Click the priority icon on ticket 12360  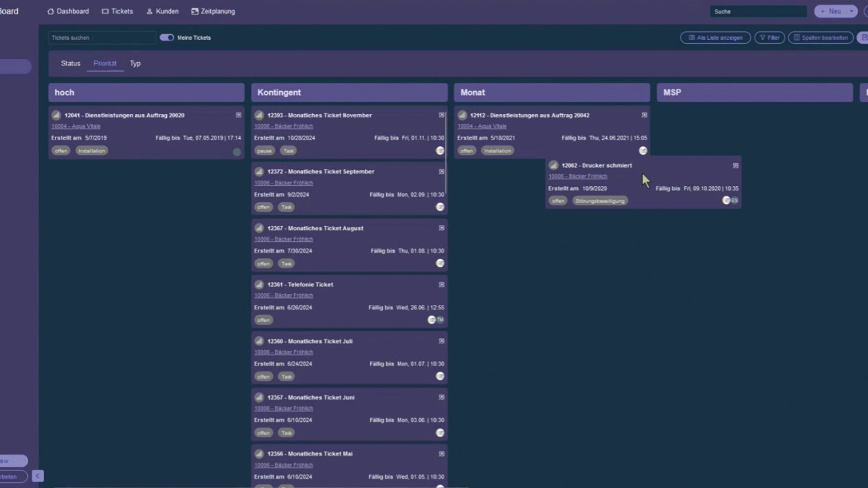click(x=259, y=341)
